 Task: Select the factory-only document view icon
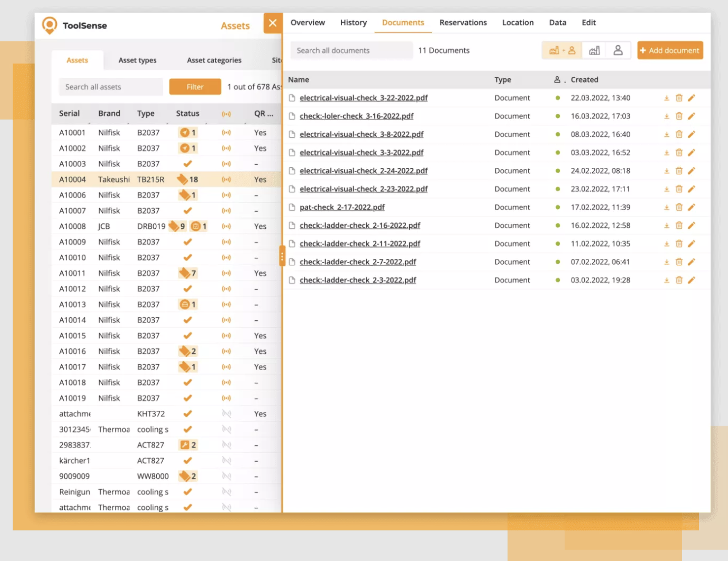[x=595, y=50]
